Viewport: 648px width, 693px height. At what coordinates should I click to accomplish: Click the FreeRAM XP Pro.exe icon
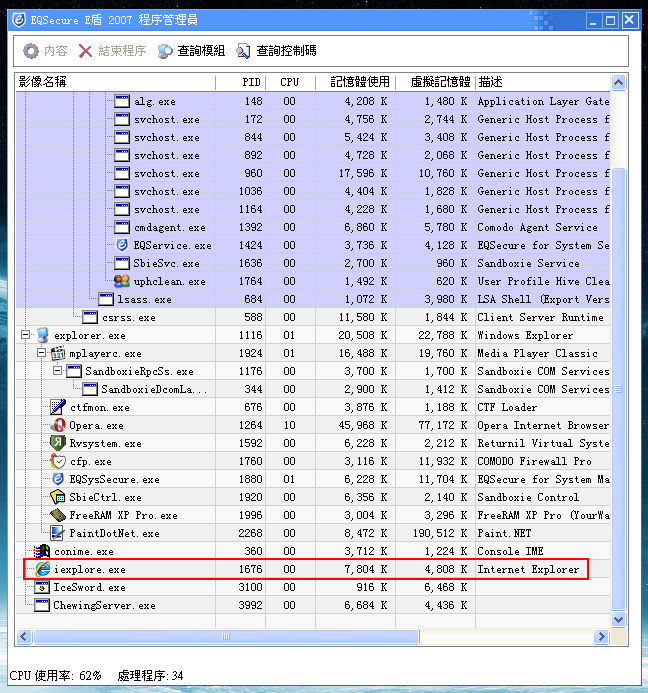coord(58,515)
